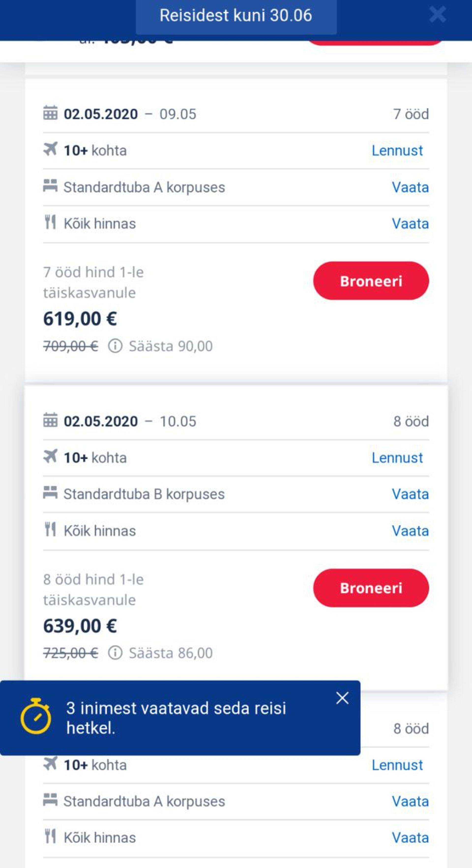472x868 pixels.
Task: View Kõik hinnas meal details in 7-night offer
Action: click(x=410, y=224)
